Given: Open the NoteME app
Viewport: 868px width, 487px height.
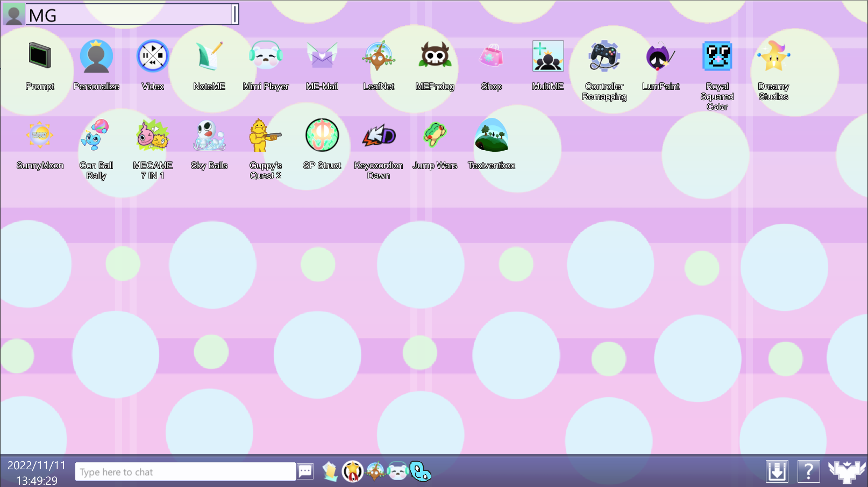Looking at the screenshot, I should pyautogui.click(x=209, y=56).
